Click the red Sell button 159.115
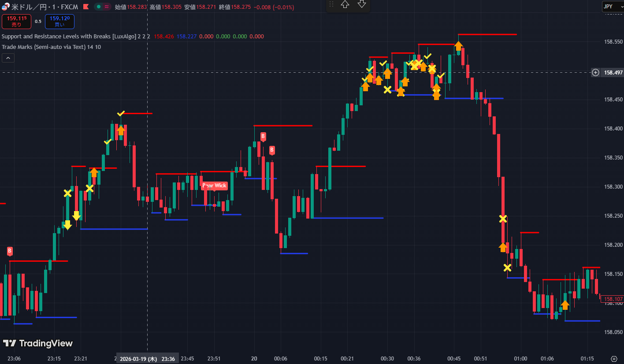This screenshot has width=624, height=364. (x=16, y=21)
